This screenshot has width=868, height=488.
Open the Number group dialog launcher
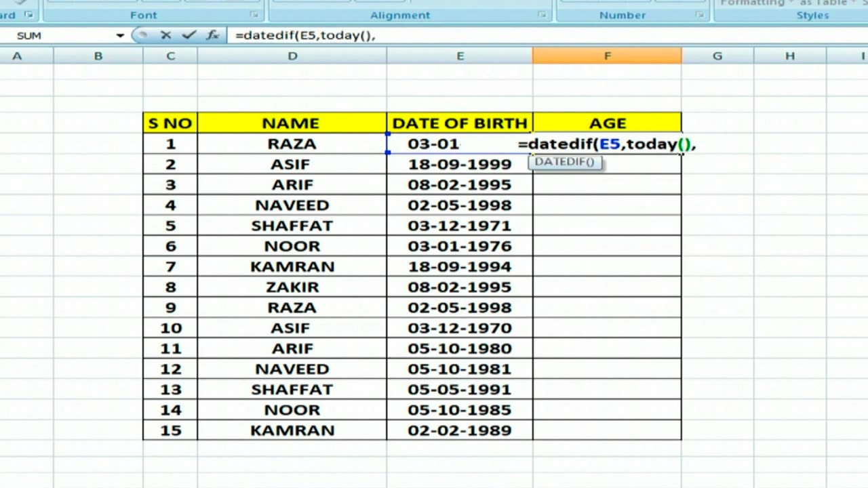click(699, 14)
